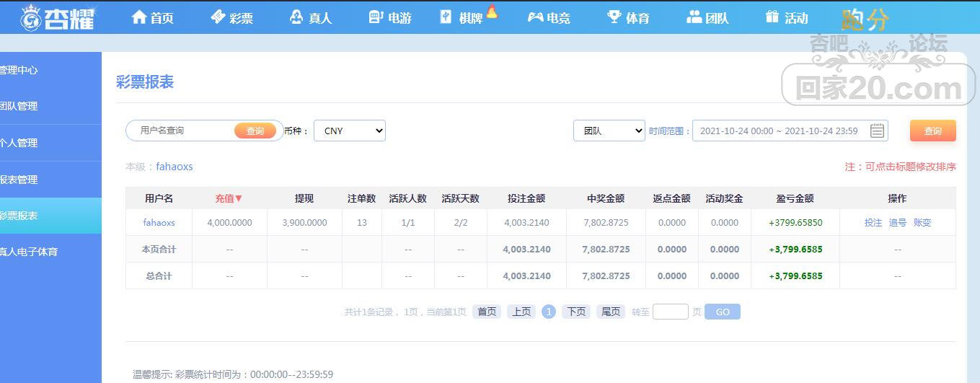980x383 pixels.
Task: Open 真人电子体育 in the sidebar
Action: click(50, 252)
